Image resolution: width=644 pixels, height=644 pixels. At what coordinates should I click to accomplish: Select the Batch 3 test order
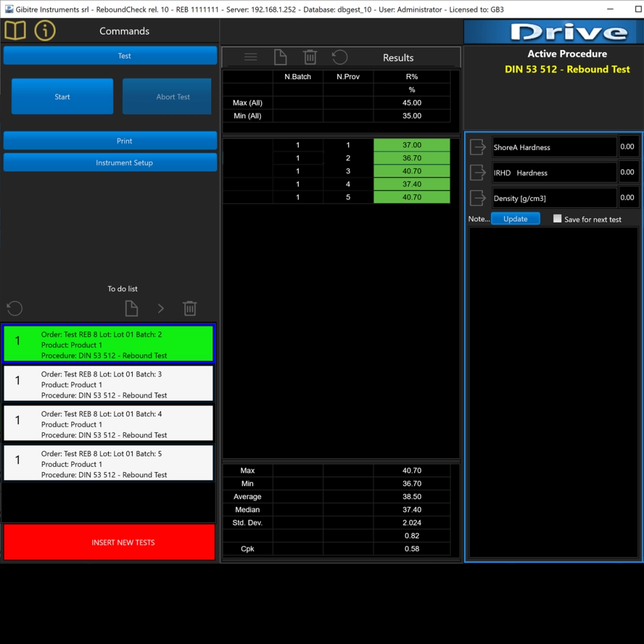tap(108, 384)
